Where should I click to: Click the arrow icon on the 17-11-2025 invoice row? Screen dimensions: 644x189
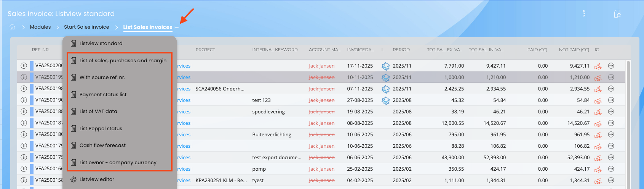tap(611, 66)
